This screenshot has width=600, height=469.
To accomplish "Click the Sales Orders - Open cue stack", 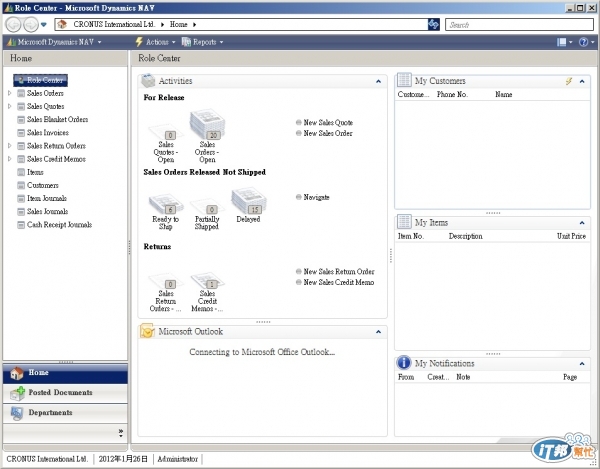I will (x=207, y=124).
